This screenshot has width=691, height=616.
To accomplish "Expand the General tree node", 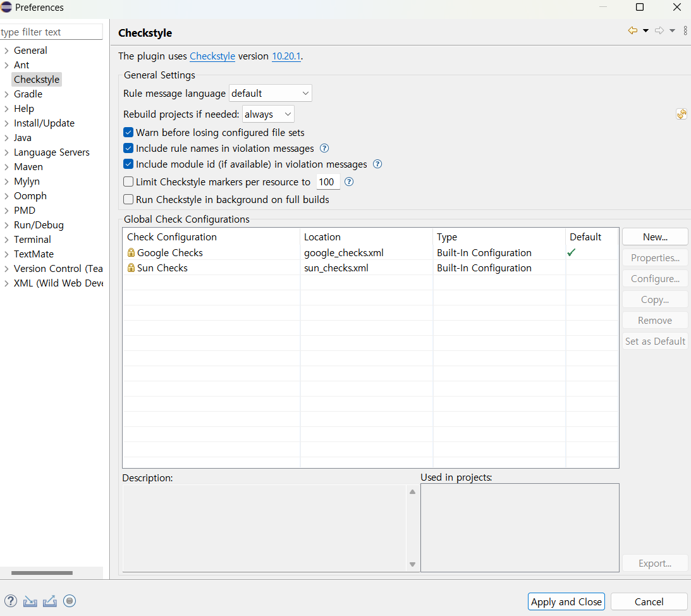I will pyautogui.click(x=6, y=50).
